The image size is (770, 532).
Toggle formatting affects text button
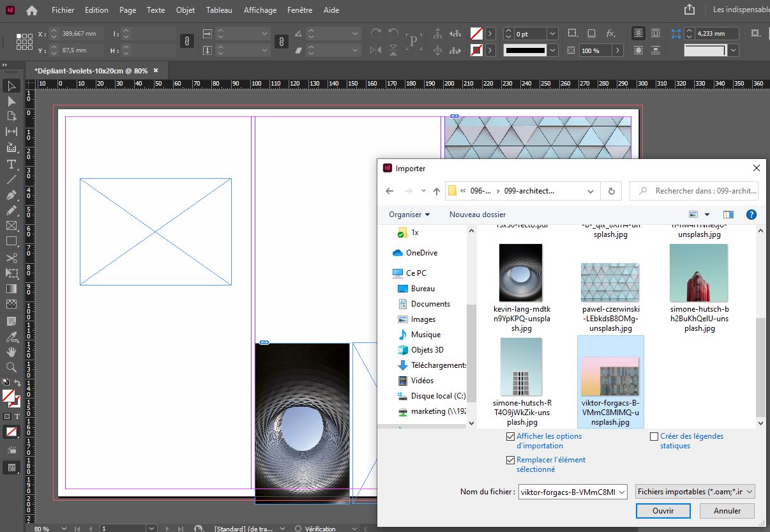pos(17,416)
